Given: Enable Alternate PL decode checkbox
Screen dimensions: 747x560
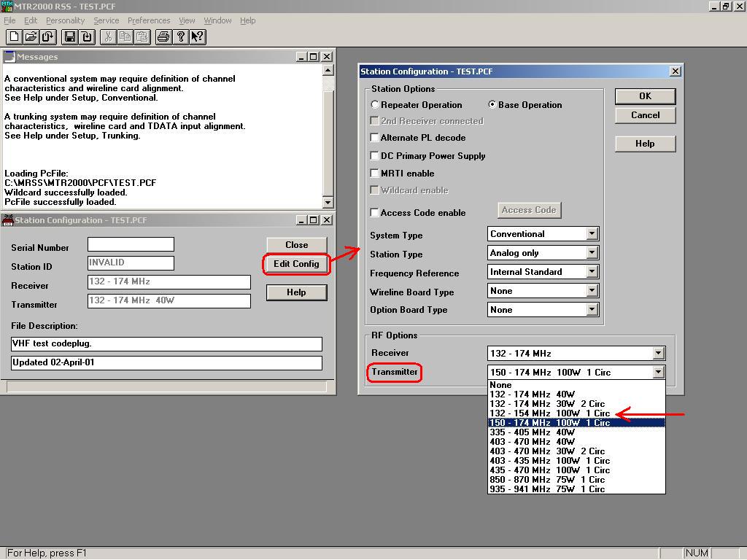Looking at the screenshot, I should (x=375, y=138).
